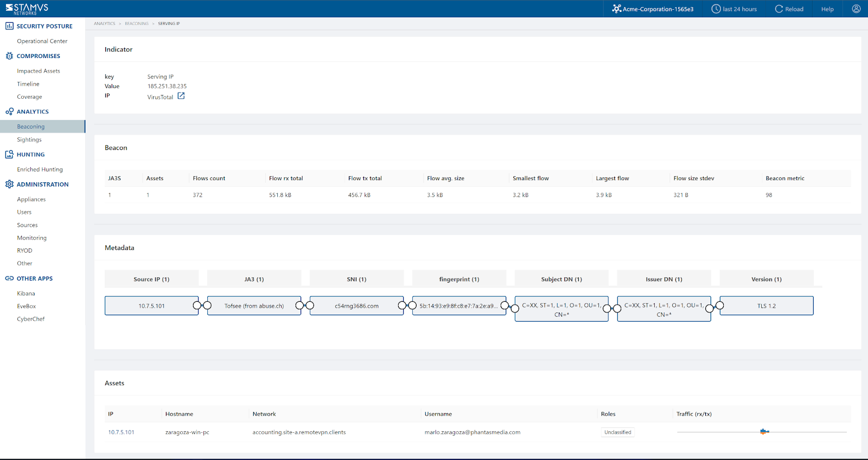Screen dimensions: 868x460
Task: Click the Version (1) column header
Action: pyautogui.click(x=767, y=279)
